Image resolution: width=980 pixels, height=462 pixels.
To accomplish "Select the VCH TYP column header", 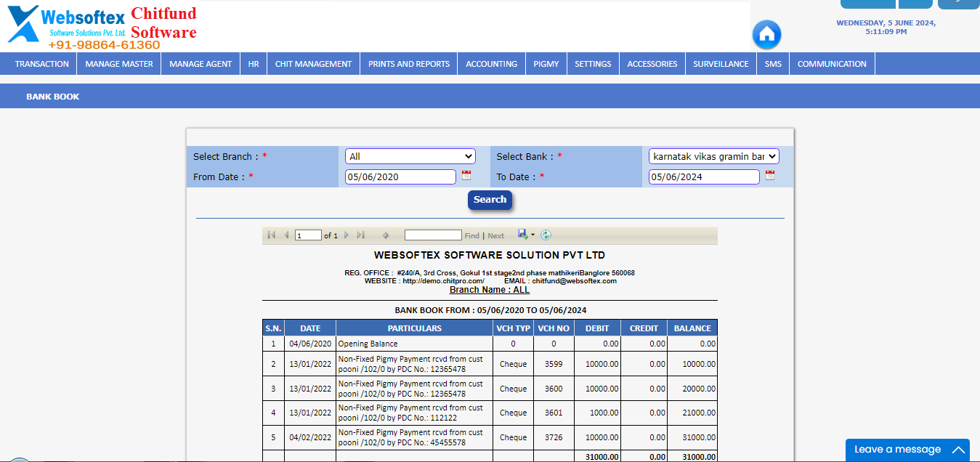I will [x=513, y=328].
